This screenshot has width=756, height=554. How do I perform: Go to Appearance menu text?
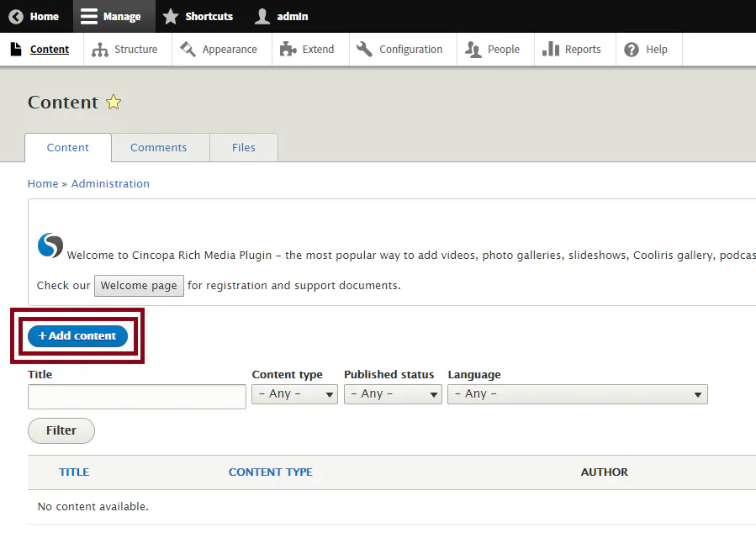[230, 50]
